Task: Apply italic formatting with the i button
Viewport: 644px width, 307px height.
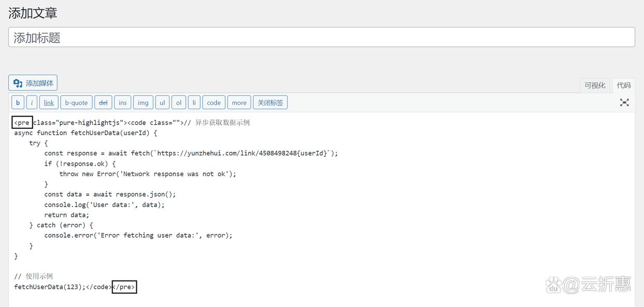Action: (x=32, y=102)
